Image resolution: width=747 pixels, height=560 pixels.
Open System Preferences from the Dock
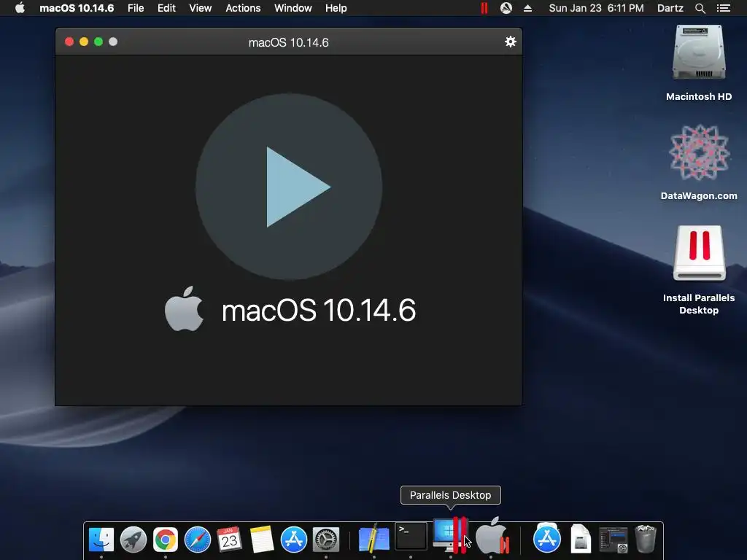point(326,540)
